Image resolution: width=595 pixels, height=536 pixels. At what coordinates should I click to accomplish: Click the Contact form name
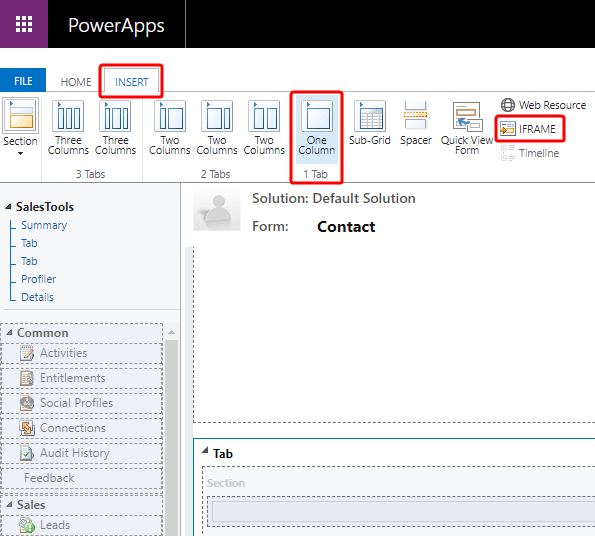pyautogui.click(x=346, y=227)
